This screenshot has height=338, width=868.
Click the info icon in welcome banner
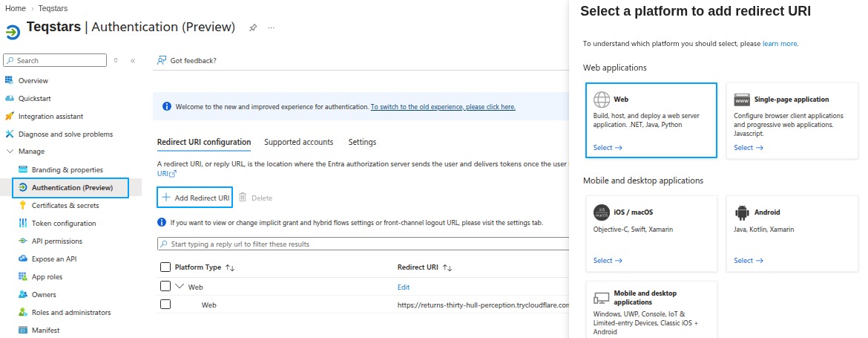click(x=167, y=106)
